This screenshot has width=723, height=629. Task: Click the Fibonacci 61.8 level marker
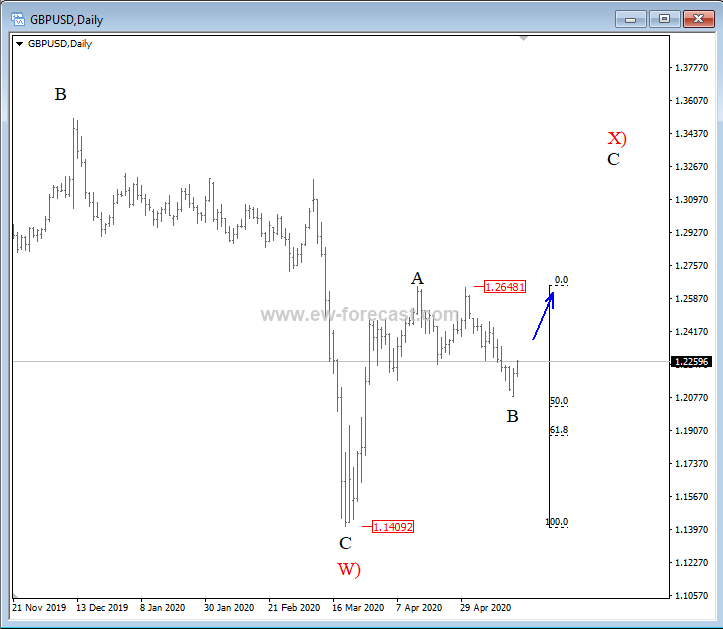pos(558,430)
